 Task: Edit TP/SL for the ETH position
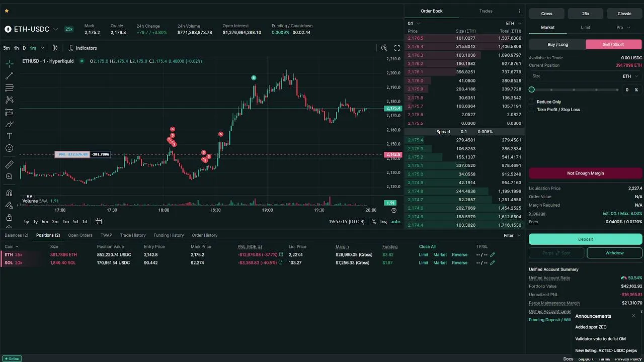[493, 255]
